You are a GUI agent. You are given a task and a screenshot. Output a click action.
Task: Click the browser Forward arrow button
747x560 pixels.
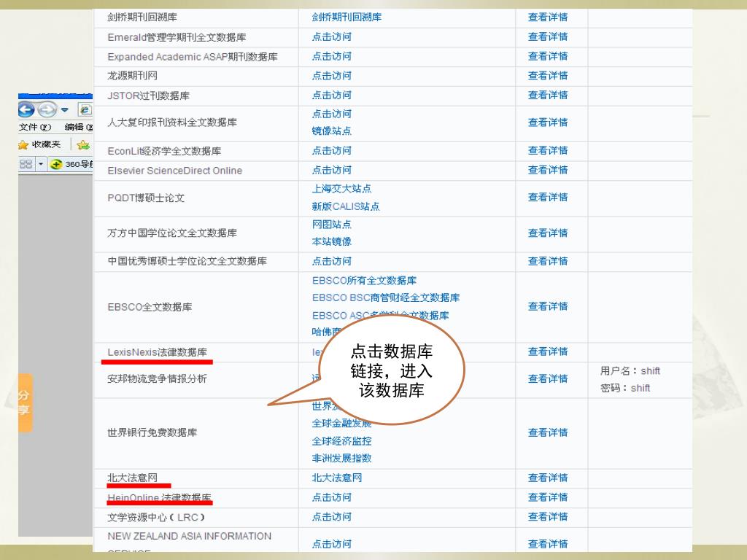point(47,110)
